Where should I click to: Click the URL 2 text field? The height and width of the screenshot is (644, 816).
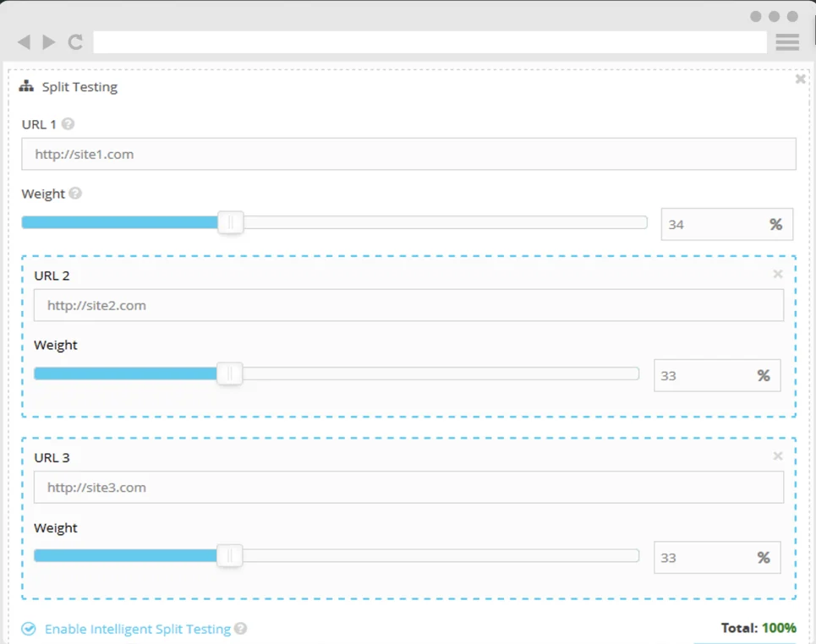coord(408,305)
